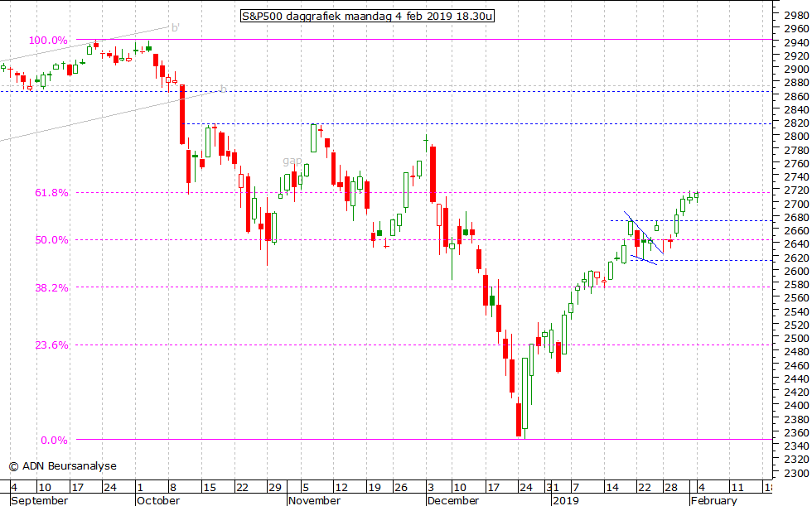Viewport: 812px width, 506px height.
Task: Click the ADN Beursanalyse copyright text
Action: pos(63,466)
